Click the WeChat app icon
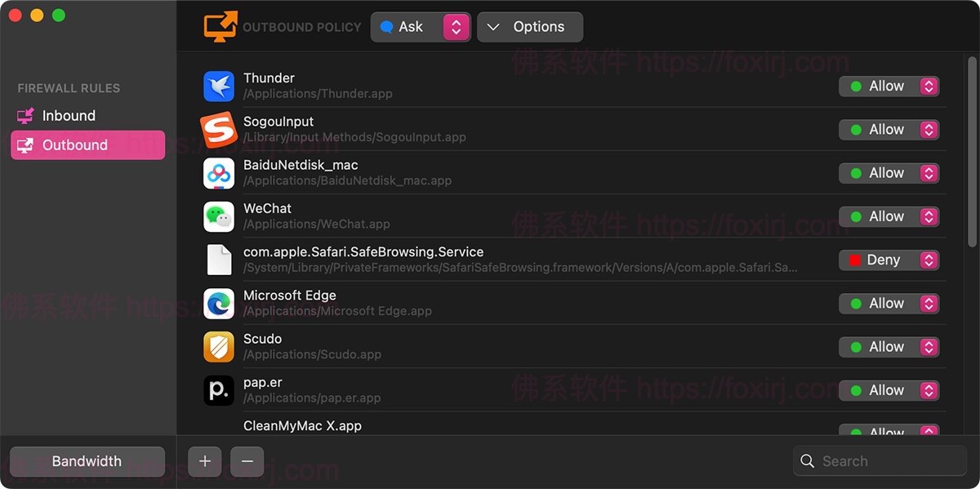 tap(219, 216)
